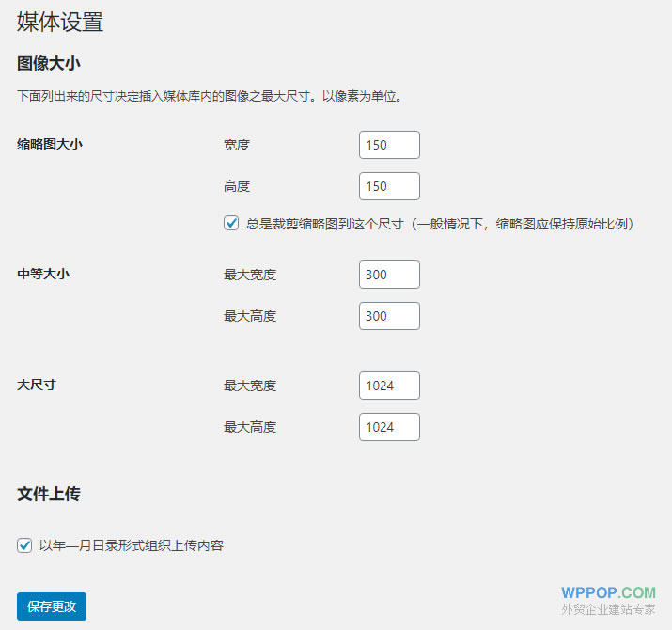The height and width of the screenshot is (630, 672).
Task: Click the thumbnail 宽度 input field
Action: pos(389,145)
